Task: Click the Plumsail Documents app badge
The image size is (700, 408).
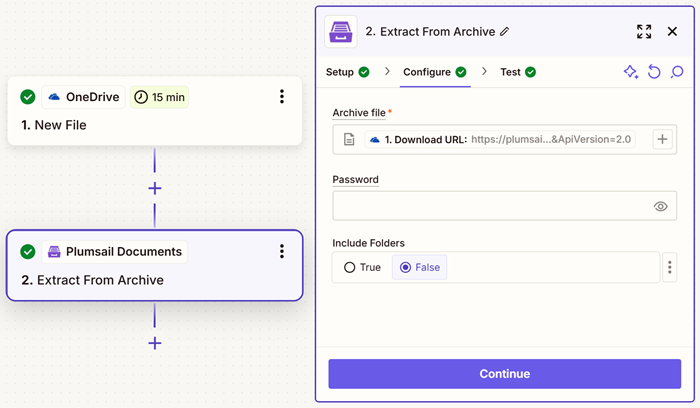Action: 115,252
